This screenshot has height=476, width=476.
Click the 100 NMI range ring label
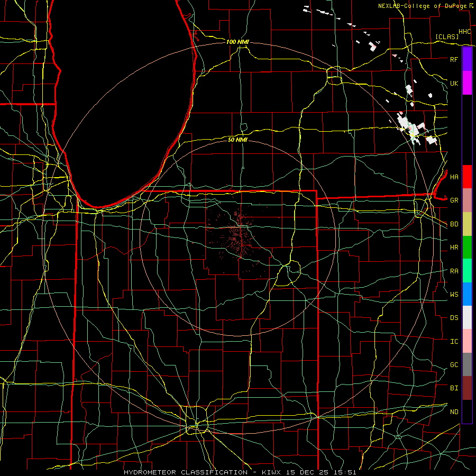237,42
